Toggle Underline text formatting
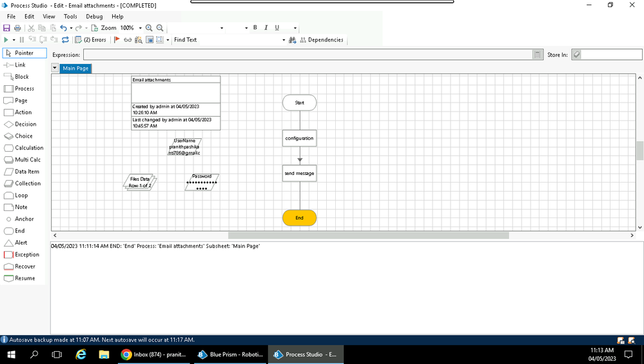The image size is (644, 364). [277, 28]
